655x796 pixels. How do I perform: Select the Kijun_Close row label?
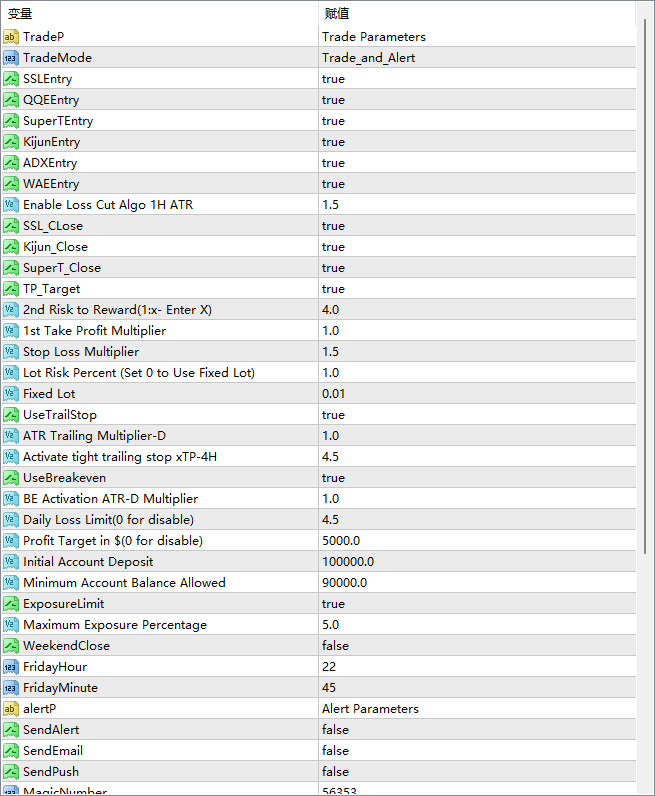[x=55, y=247]
